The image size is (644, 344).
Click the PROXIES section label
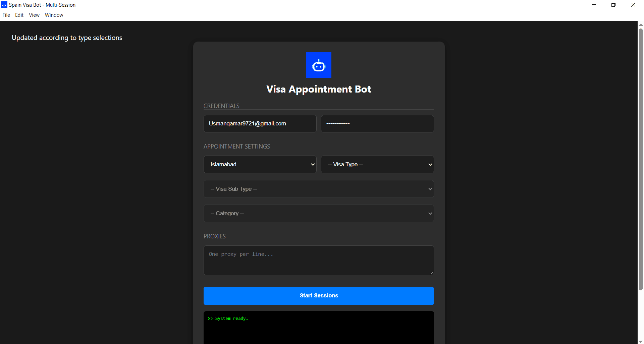[x=215, y=236]
